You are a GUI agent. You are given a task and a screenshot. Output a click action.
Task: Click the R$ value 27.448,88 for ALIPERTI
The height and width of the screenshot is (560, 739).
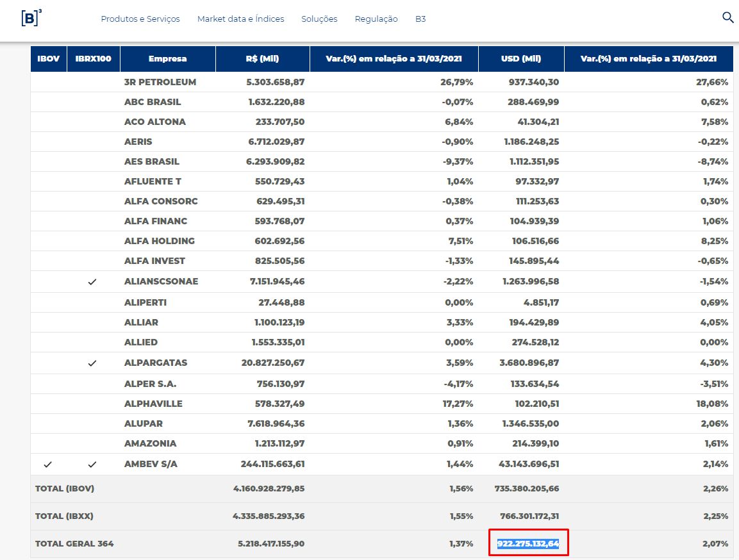click(x=281, y=302)
